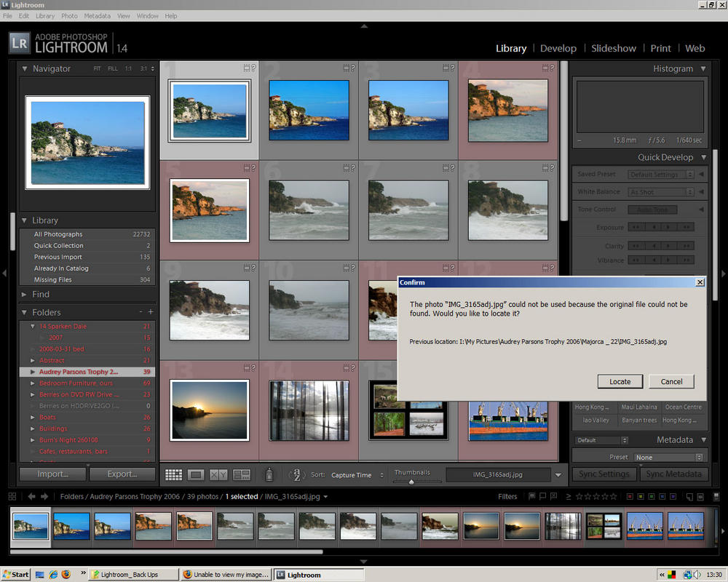
Task: Click the Import button
Action: point(53,474)
